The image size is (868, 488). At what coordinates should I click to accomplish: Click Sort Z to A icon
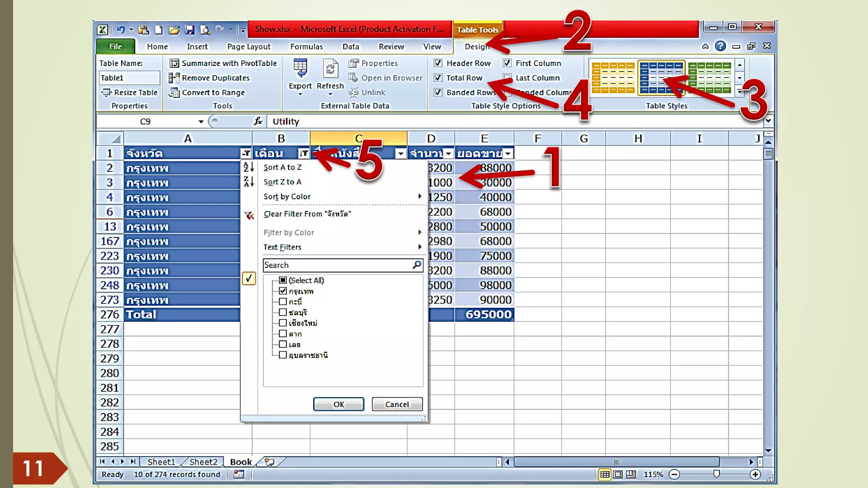tap(249, 182)
